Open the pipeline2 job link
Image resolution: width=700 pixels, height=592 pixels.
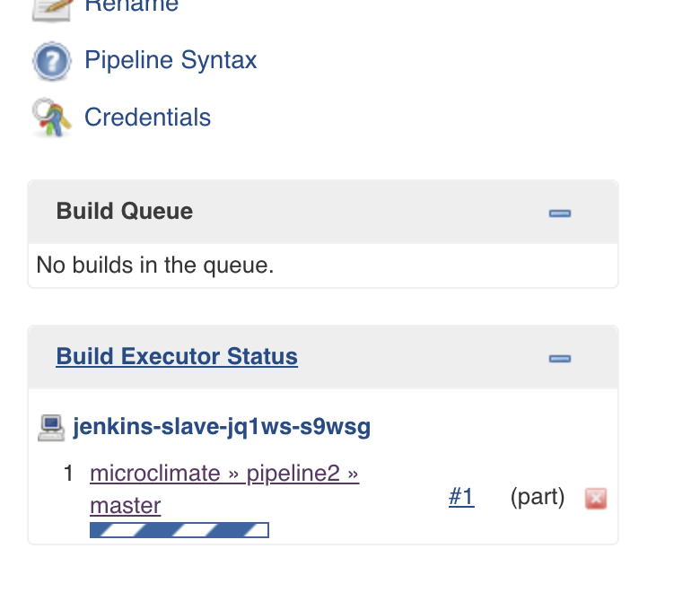tap(293, 473)
